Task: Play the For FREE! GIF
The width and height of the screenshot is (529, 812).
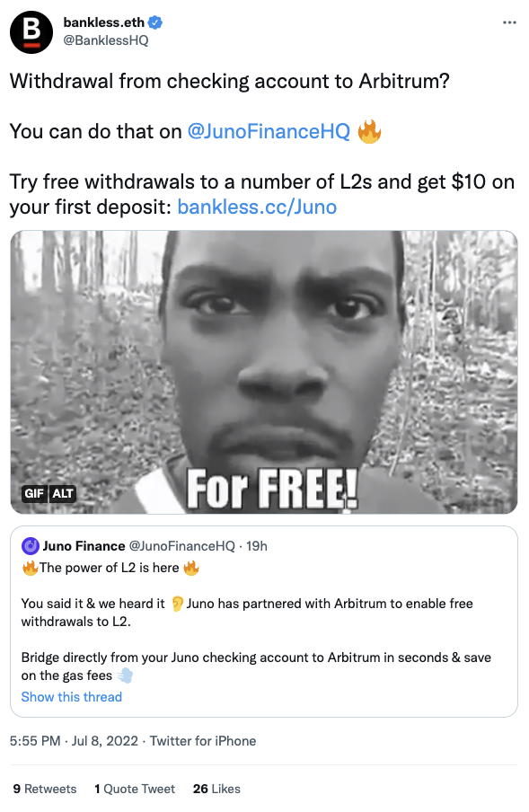Action: 264,373
